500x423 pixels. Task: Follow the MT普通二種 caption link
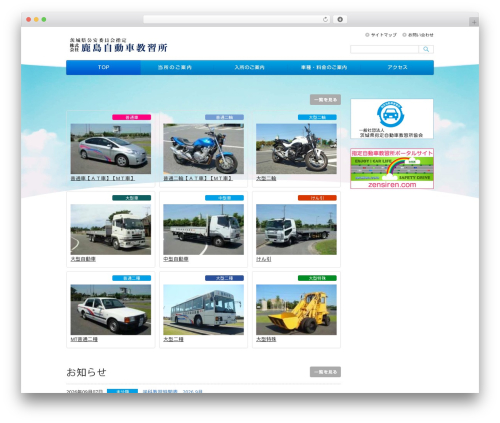click(x=84, y=339)
